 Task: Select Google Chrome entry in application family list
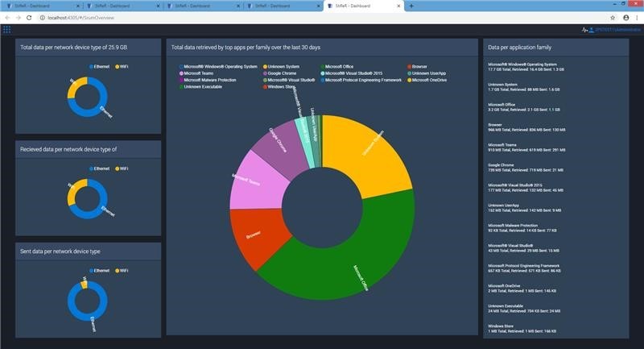click(526, 168)
